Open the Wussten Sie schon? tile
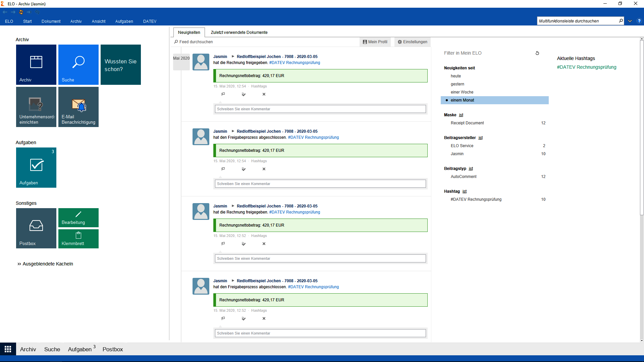The width and height of the screenshot is (644, 362). (121, 65)
